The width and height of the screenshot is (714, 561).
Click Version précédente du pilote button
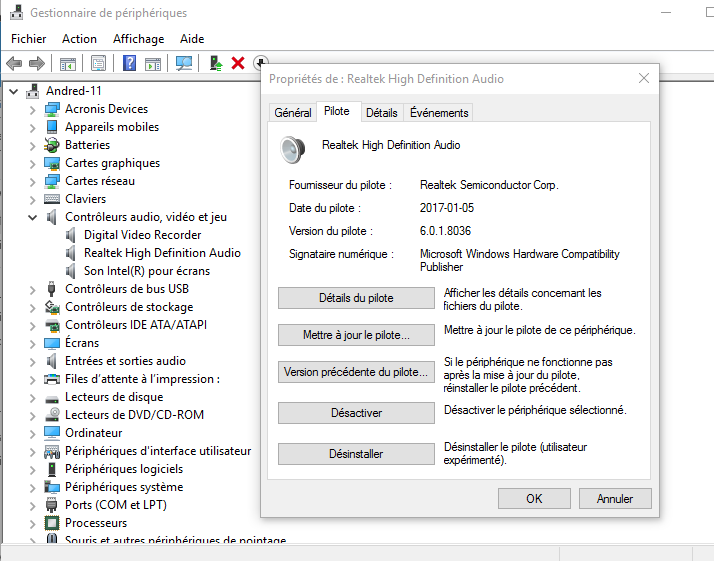356,372
